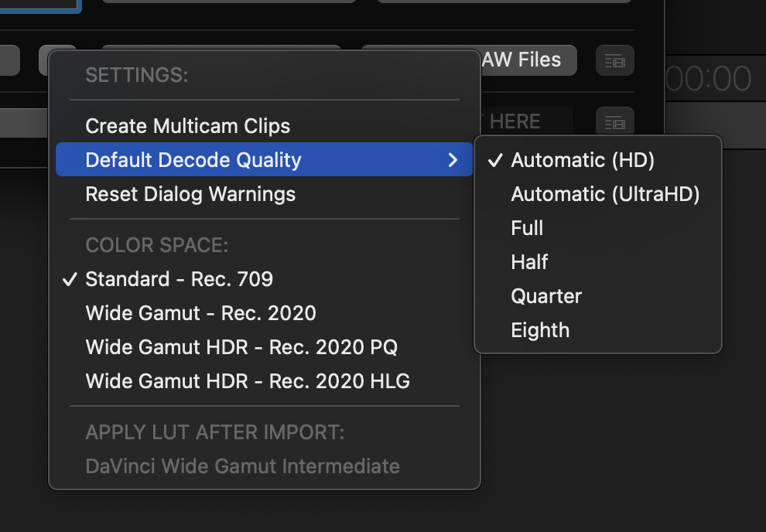Viewport: 766px width, 532px height.
Task: Pick Eighth decode quality
Action: click(540, 330)
